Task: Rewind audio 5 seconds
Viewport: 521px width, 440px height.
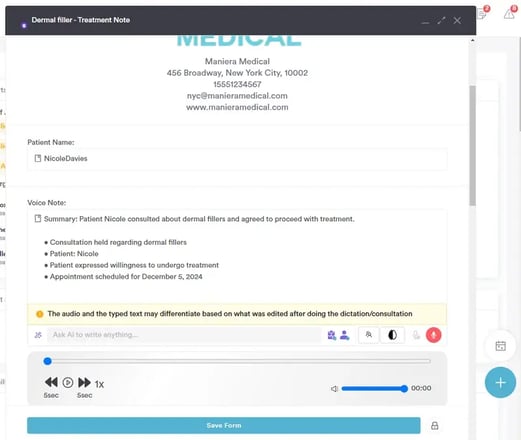Action: pos(51,382)
